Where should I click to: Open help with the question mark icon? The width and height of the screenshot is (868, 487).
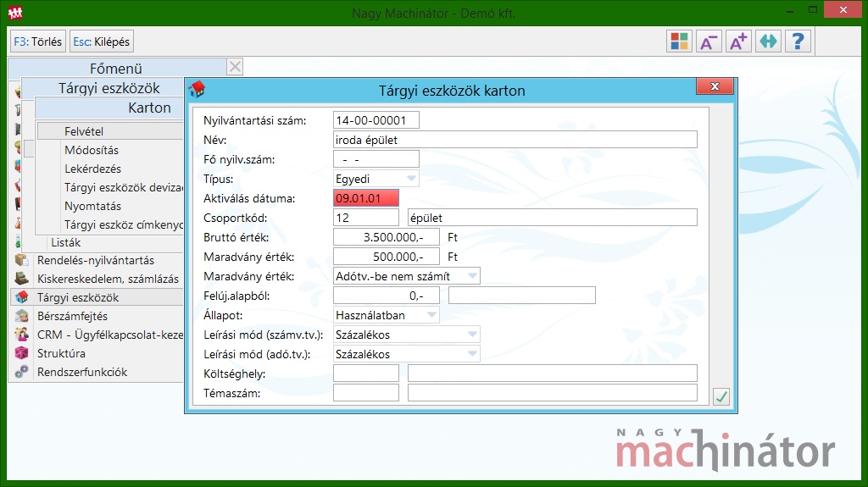point(798,42)
